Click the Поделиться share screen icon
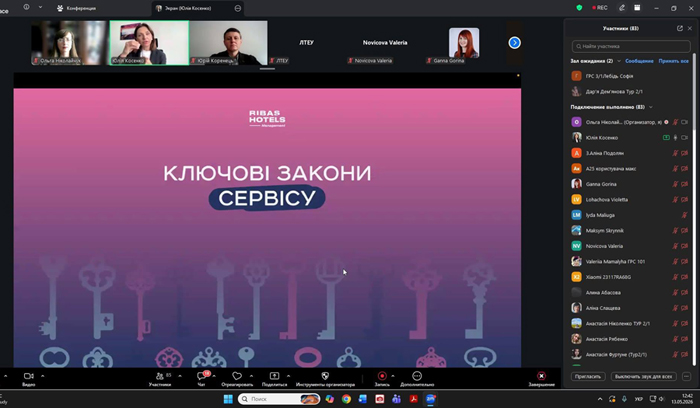Image resolution: width=700 pixels, height=408 pixels. coord(275,376)
